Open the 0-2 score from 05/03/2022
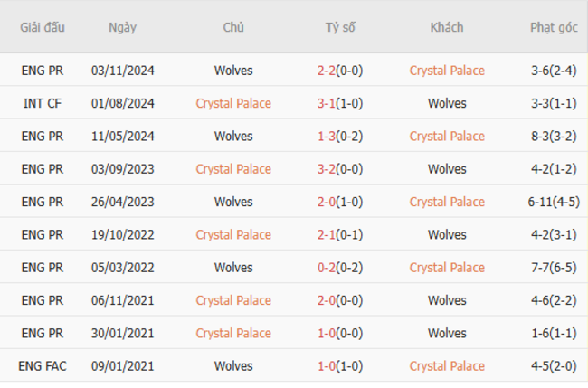This screenshot has width=588, height=388. [340, 268]
